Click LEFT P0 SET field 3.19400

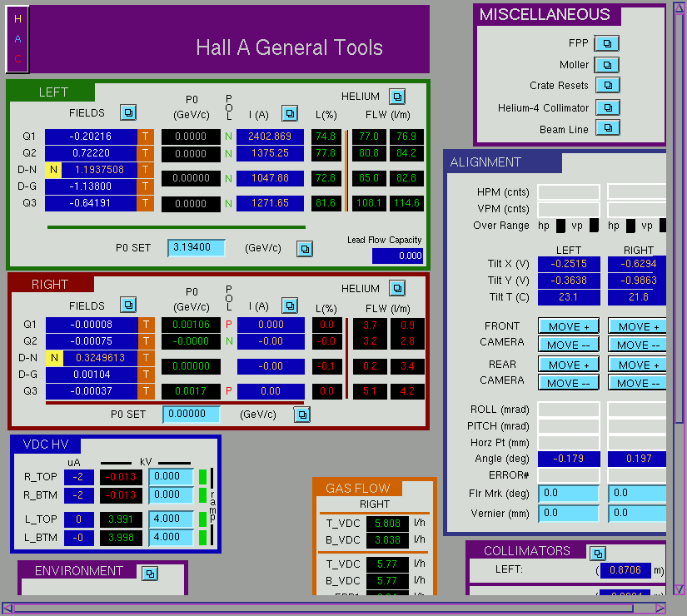pyautogui.click(x=197, y=247)
